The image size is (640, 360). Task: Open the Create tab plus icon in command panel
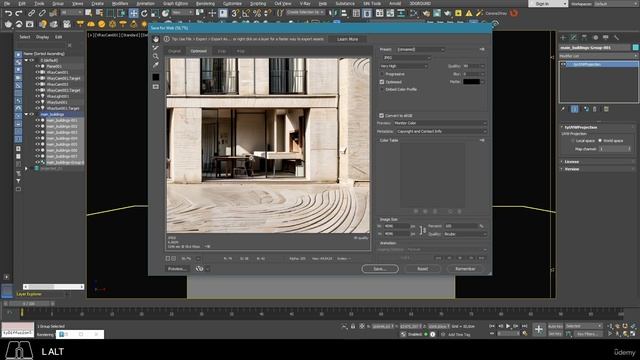coord(563,38)
